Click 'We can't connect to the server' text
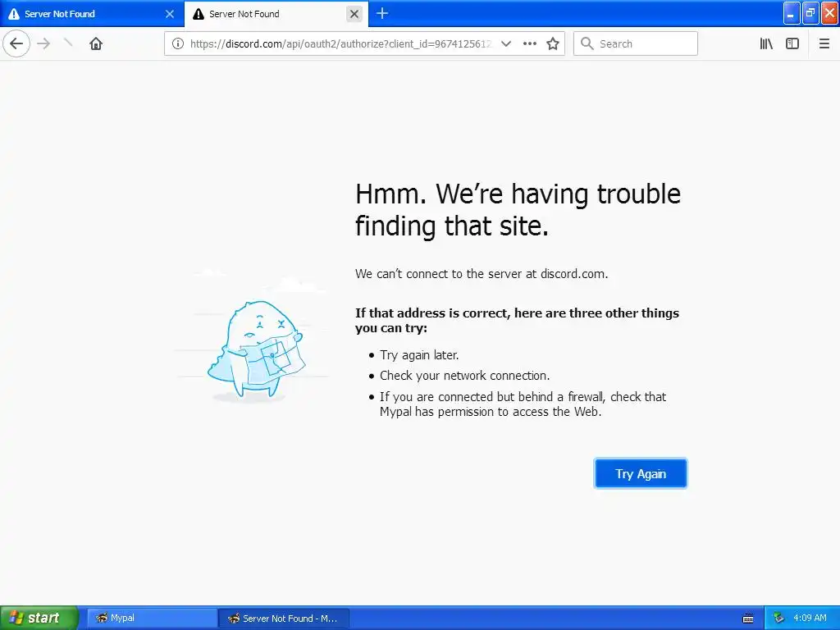 (x=481, y=274)
